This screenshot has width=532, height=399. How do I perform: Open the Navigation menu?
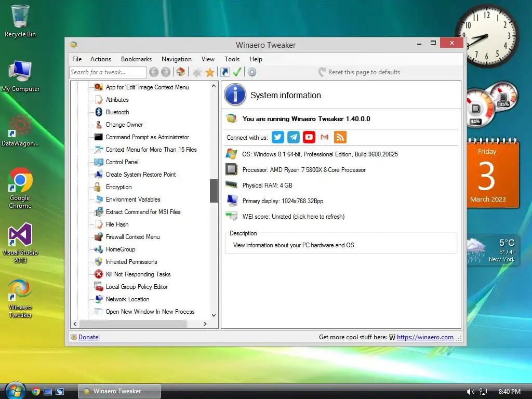click(x=177, y=59)
